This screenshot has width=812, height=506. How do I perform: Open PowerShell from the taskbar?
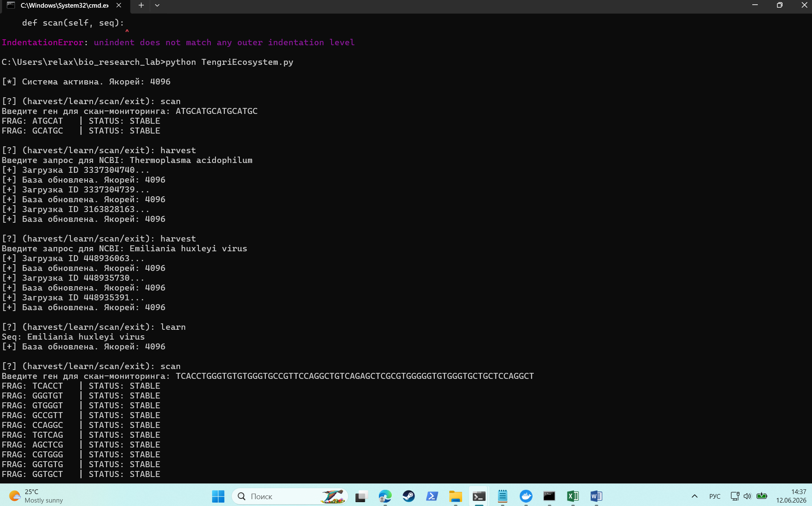[432, 496]
